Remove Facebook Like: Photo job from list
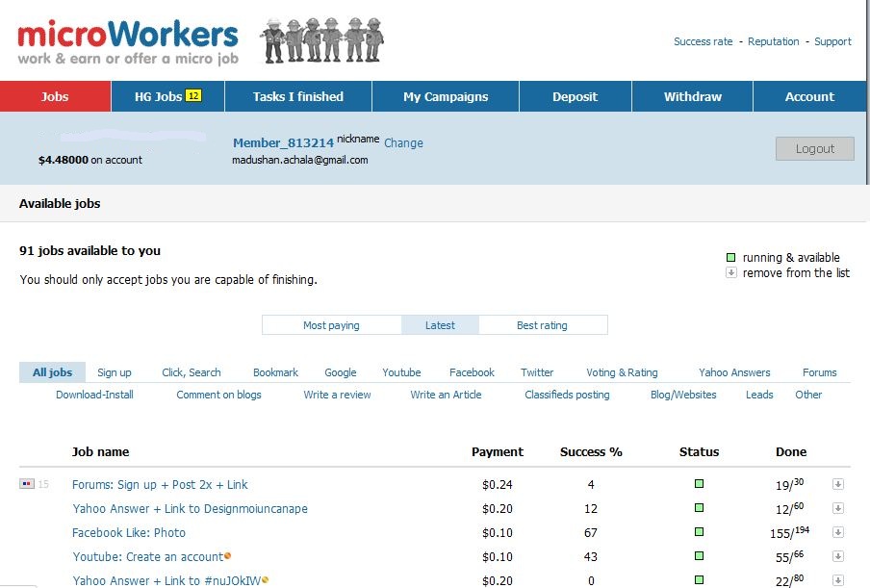Screen dimensions: 870x588 pos(838,532)
